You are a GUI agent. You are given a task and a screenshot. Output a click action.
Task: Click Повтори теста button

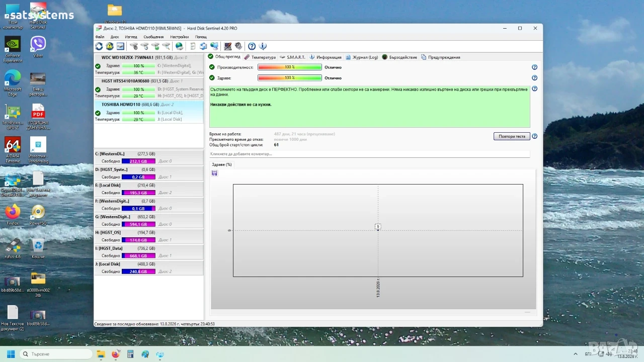512,136
